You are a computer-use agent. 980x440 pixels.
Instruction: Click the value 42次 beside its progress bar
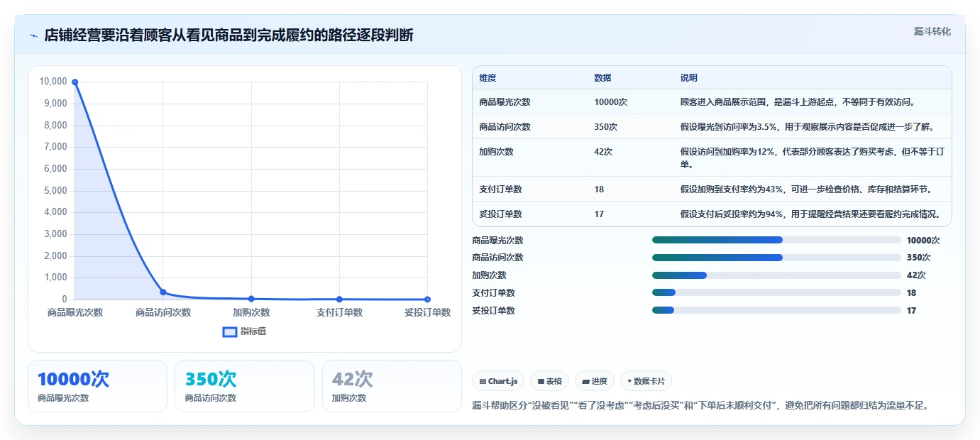916,275
